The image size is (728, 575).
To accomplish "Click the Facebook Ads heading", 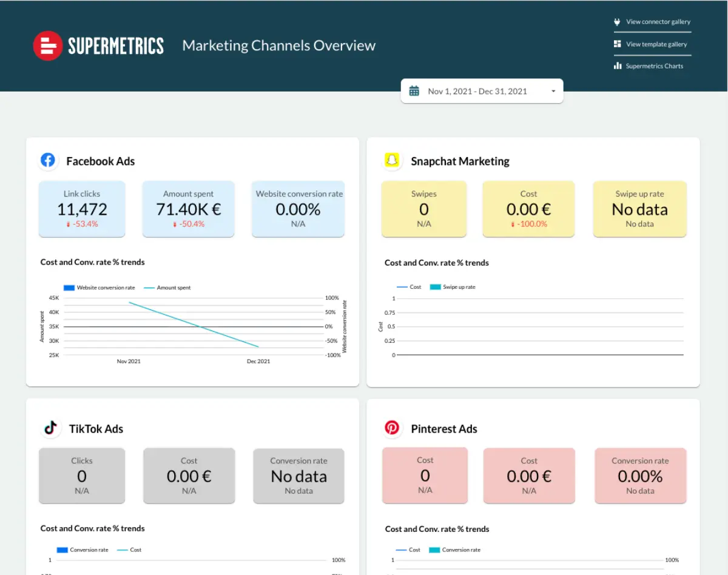I will pos(101,161).
